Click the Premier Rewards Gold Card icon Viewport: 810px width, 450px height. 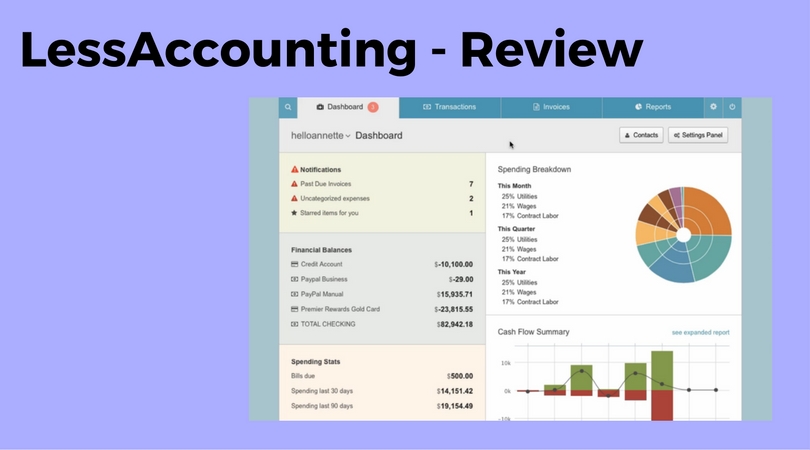(x=294, y=309)
